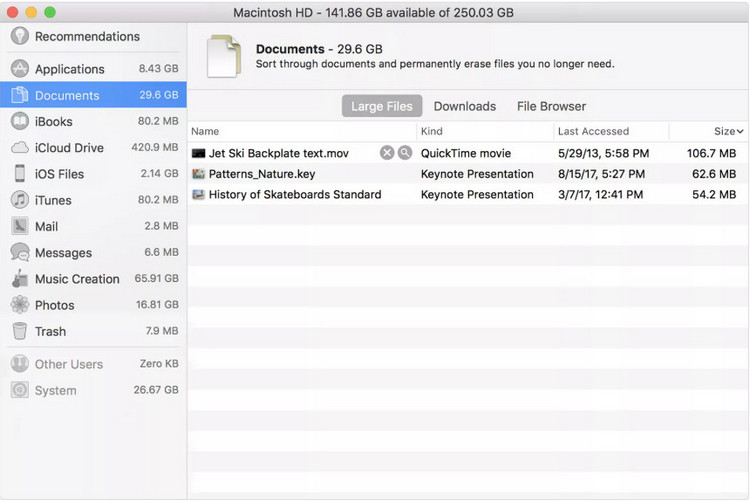Select iCloud Drive label in sidebar
Screen dimensions: 750x501
(69, 147)
